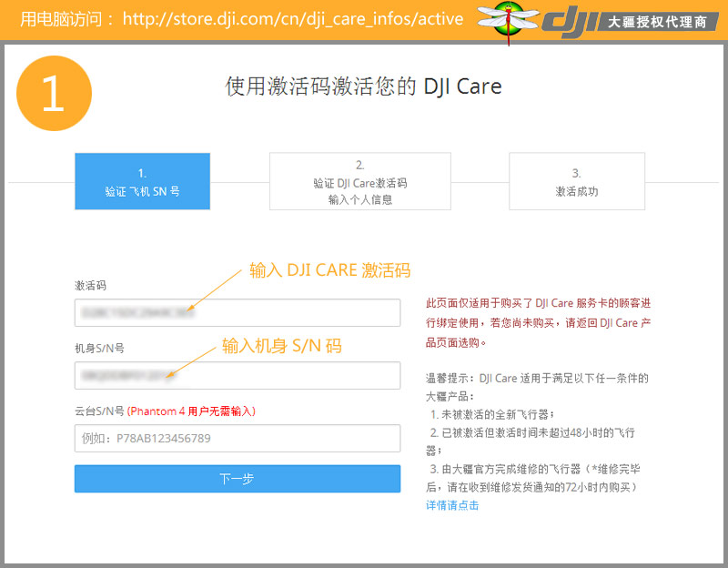Click the 下一步 next step button
The height and width of the screenshot is (568, 728).
(x=238, y=479)
